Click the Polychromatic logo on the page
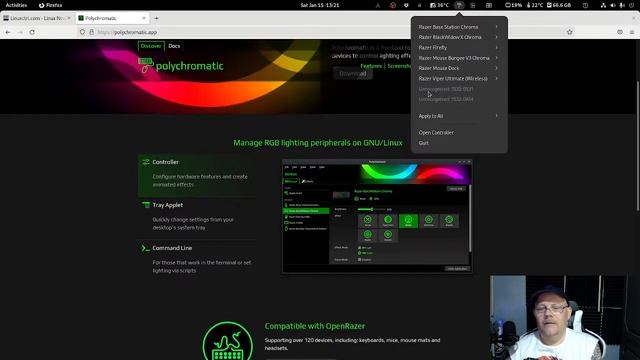640x360 pixels. 181,66
